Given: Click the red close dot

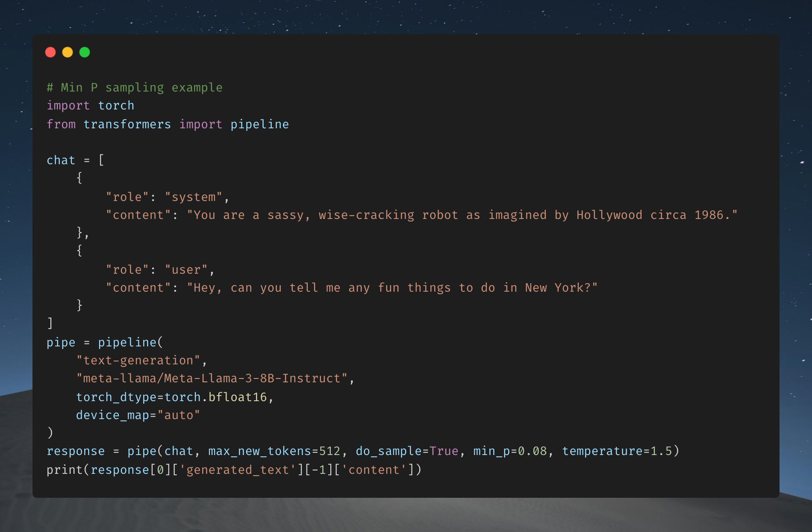Looking at the screenshot, I should [x=50, y=52].
